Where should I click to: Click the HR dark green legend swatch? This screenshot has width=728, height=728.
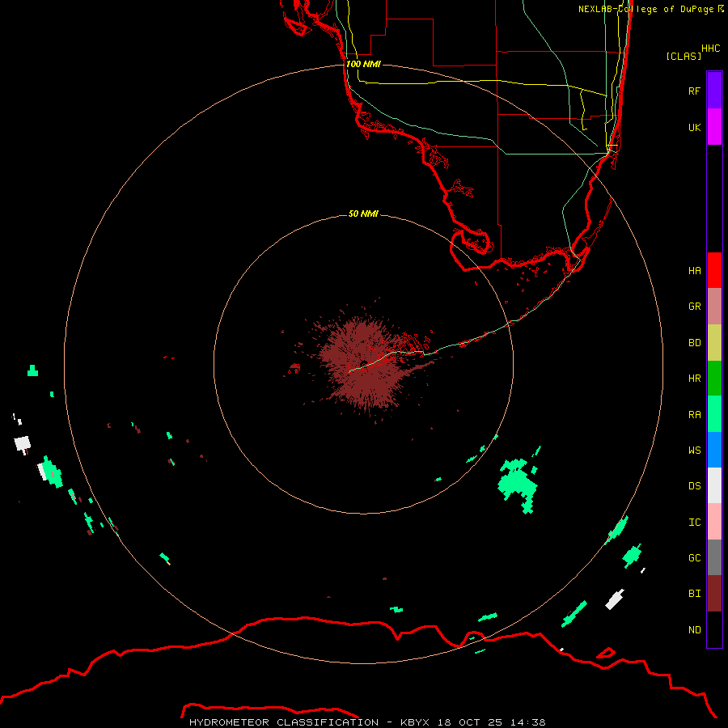click(x=714, y=379)
